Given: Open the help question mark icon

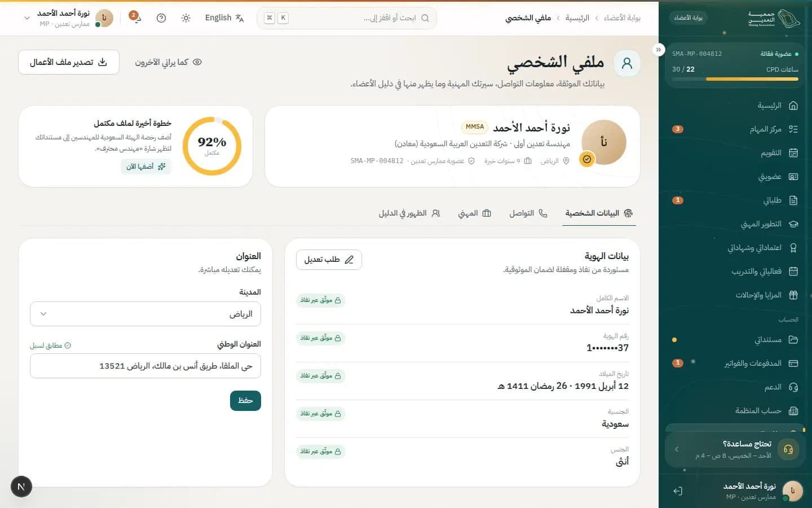Looking at the screenshot, I should (x=161, y=18).
